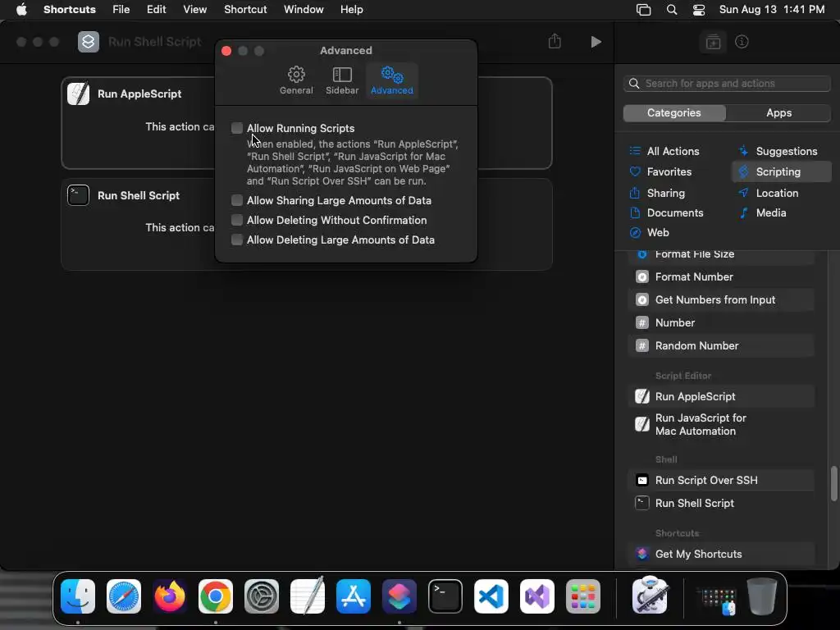Screen dimensions: 840x630
Task: Open Firefox from the Dock
Action: [x=170, y=596]
